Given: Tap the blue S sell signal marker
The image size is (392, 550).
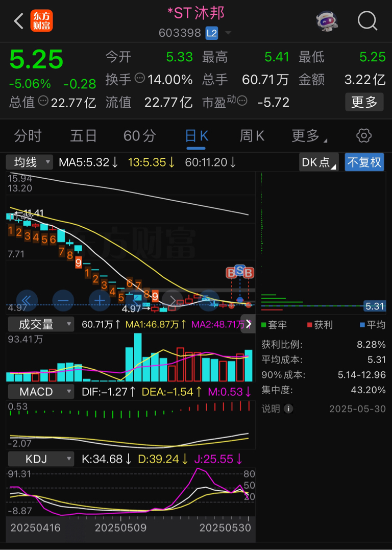Looking at the screenshot, I should (239, 270).
